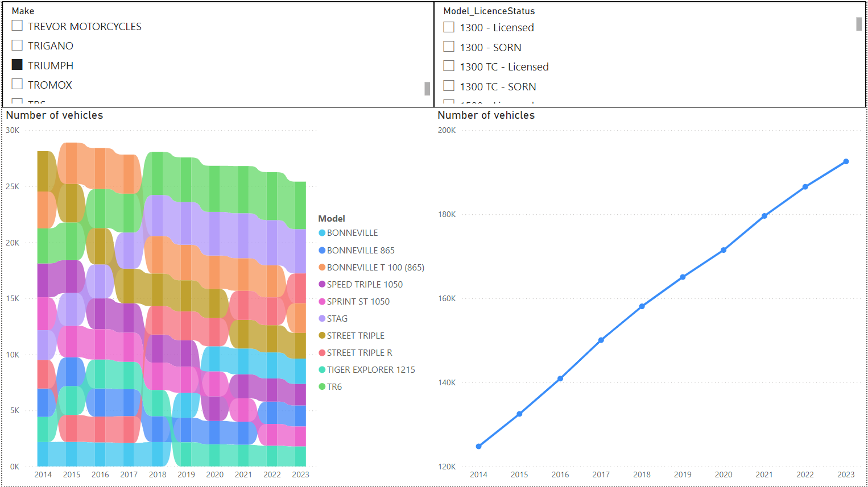Screen dimensions: 868x487
Task: Click the 200K label on line chart axis
Action: point(447,130)
